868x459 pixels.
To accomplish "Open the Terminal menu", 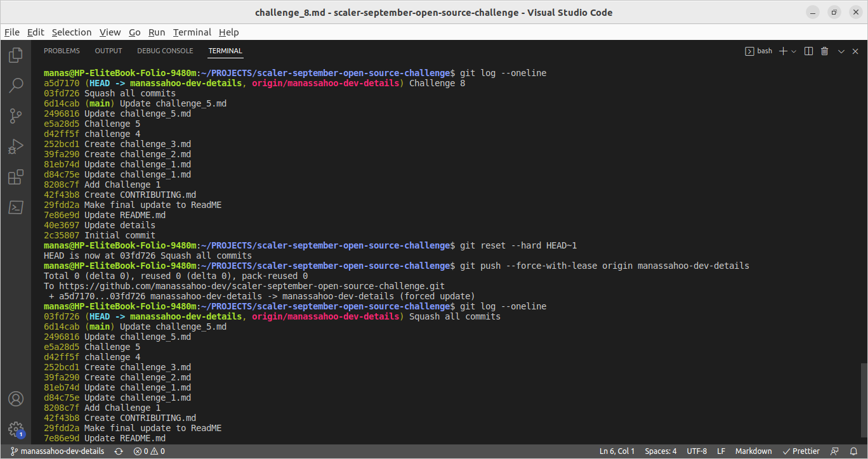I will (x=192, y=32).
